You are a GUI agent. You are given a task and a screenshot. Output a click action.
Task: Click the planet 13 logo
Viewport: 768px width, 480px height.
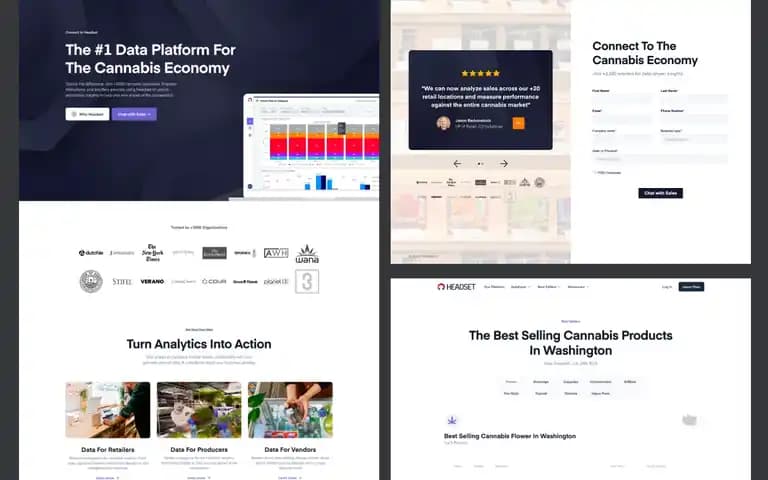pos(276,282)
